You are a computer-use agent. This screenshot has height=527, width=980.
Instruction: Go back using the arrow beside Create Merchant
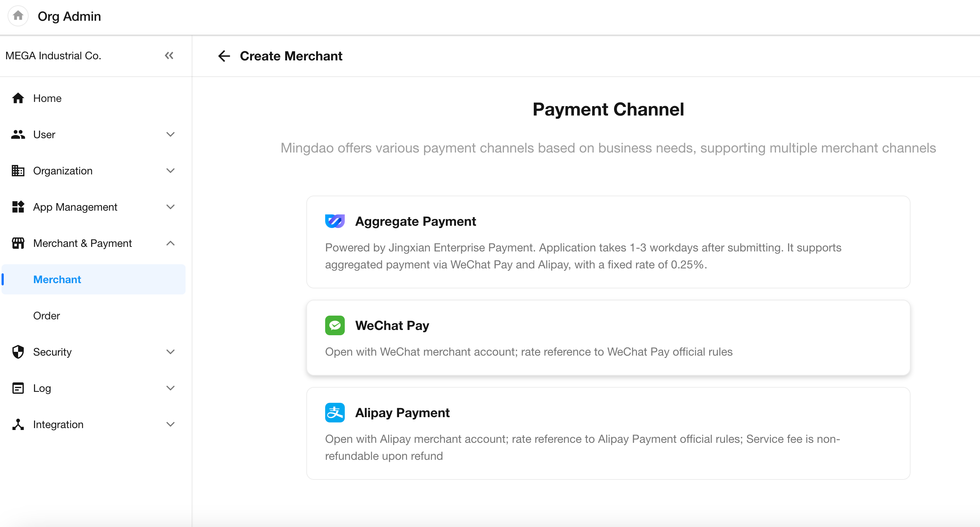click(224, 56)
